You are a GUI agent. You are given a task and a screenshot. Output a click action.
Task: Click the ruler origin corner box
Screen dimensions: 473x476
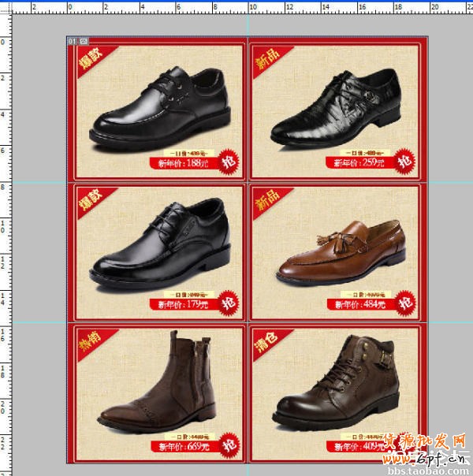pyautogui.click(x=5, y=6)
